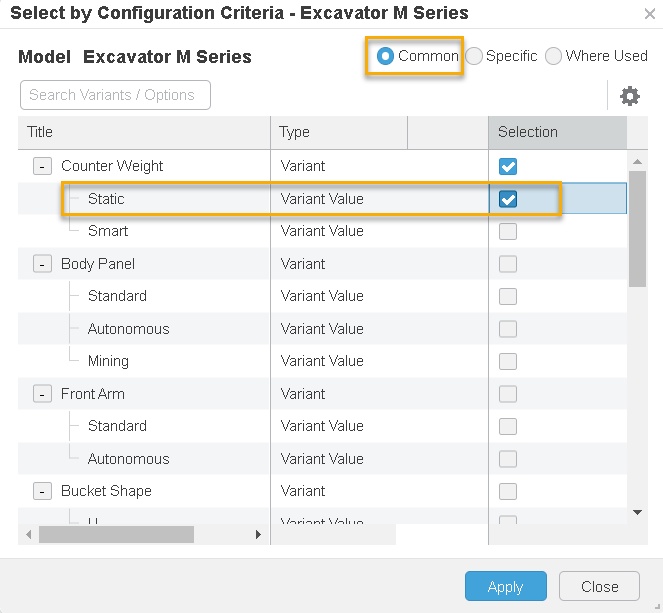Collapse the Bucket Shape tree node
Viewport: 663px width, 613px height.
42,491
